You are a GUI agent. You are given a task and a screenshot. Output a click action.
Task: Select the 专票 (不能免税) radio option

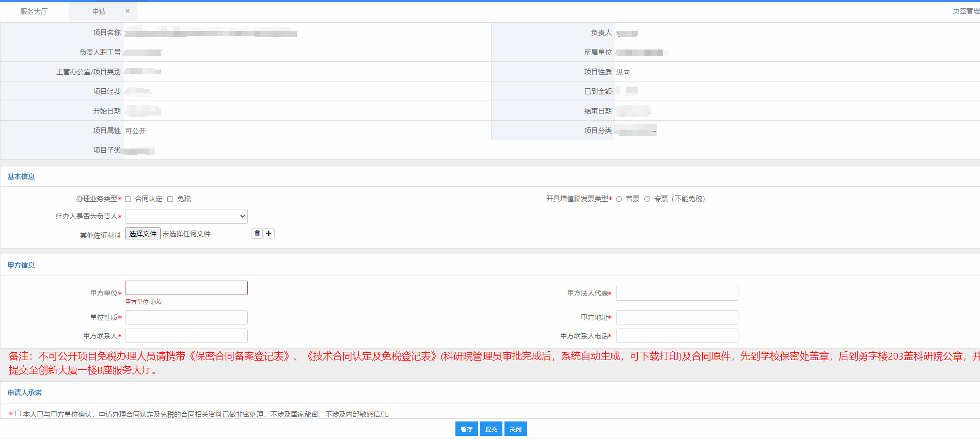pyautogui.click(x=647, y=199)
